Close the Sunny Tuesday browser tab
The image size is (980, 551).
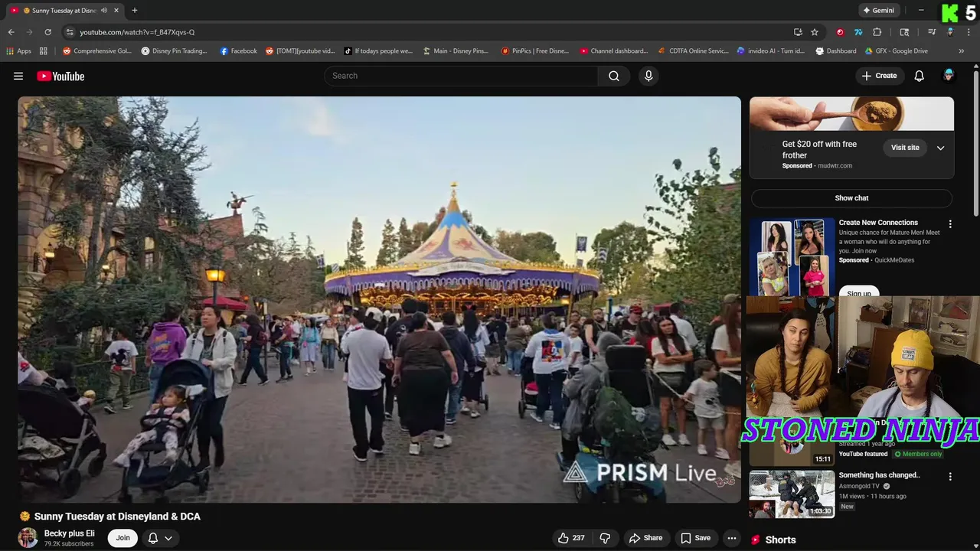point(116,11)
